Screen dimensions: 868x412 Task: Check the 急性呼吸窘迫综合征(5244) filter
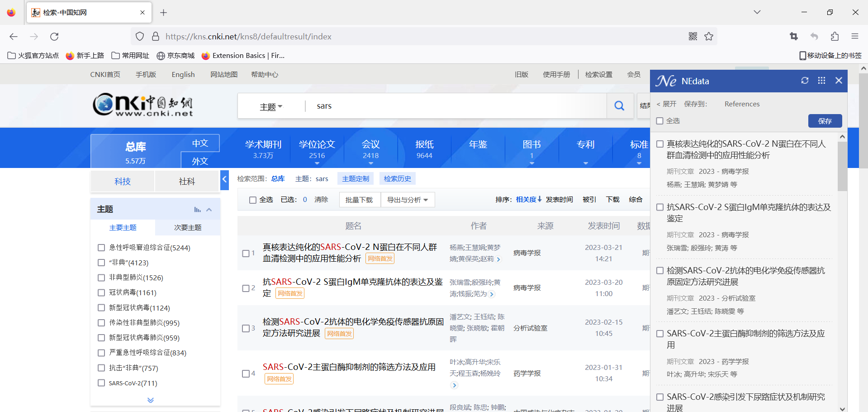pyautogui.click(x=101, y=248)
